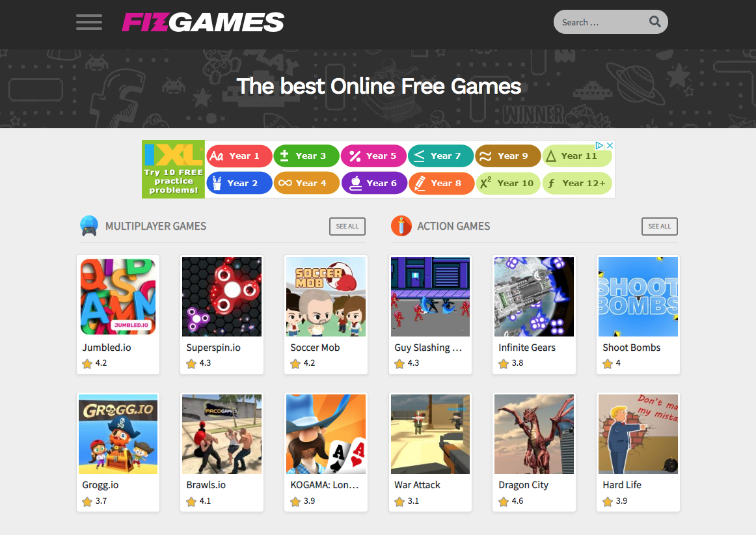The width and height of the screenshot is (756, 535).
Task: Open the Superspin.io game thumbnail
Action: click(222, 297)
